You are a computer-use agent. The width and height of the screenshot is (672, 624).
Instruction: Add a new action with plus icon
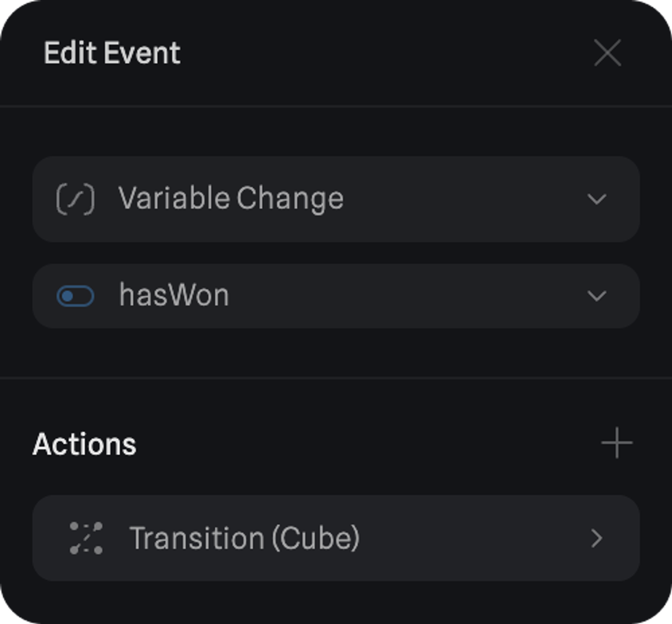(x=617, y=443)
